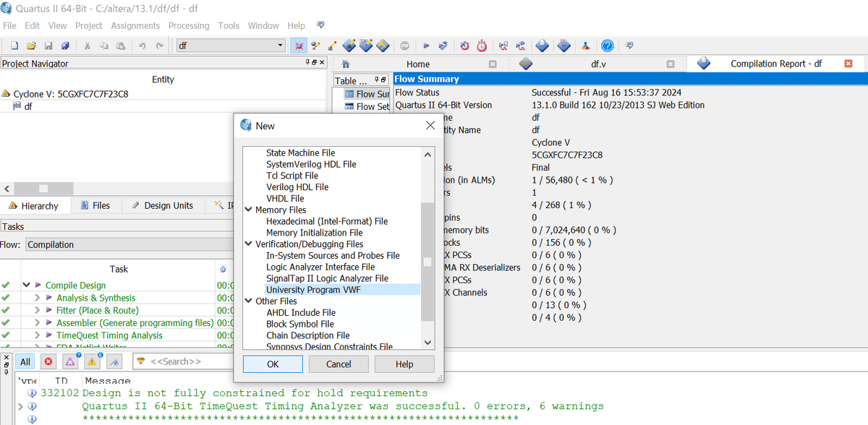868x425 pixels.
Task: Click the Save All toolbar icon
Action: (x=65, y=46)
